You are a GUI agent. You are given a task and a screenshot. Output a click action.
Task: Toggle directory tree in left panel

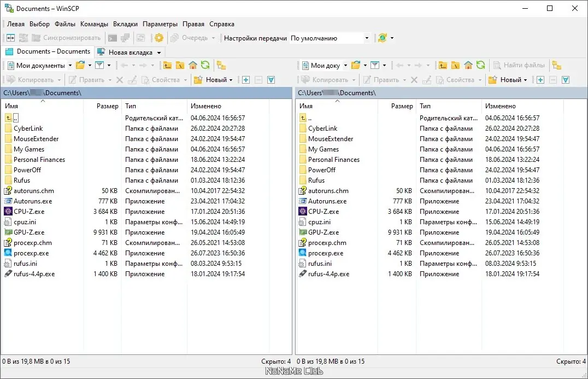[x=221, y=65]
